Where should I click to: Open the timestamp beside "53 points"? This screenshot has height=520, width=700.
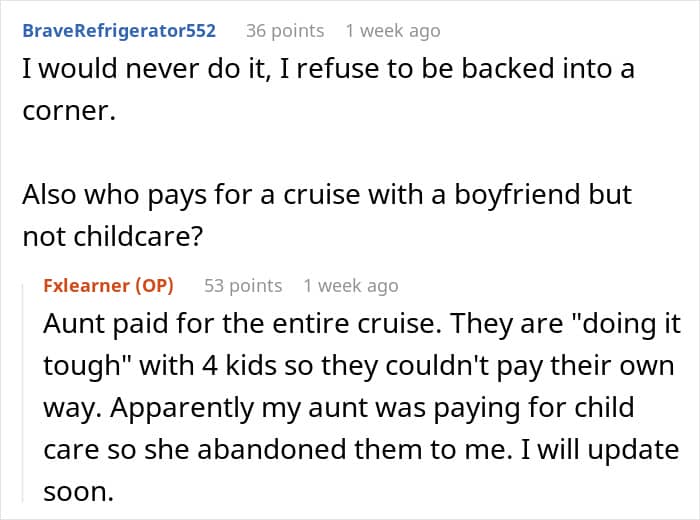(351, 286)
